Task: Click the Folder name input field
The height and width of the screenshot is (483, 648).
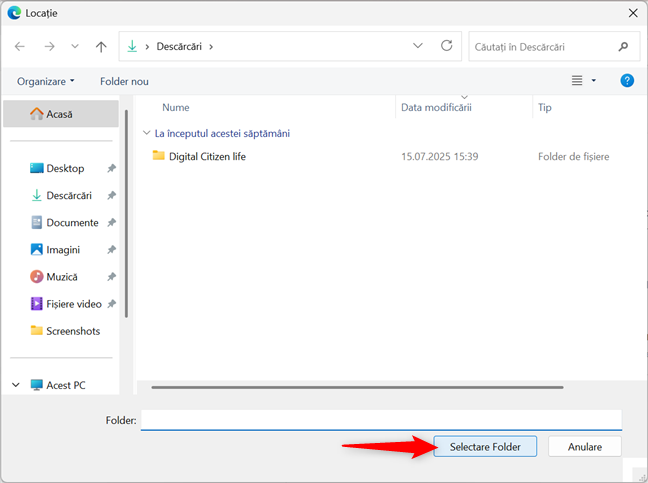Action: pyautogui.click(x=380, y=421)
